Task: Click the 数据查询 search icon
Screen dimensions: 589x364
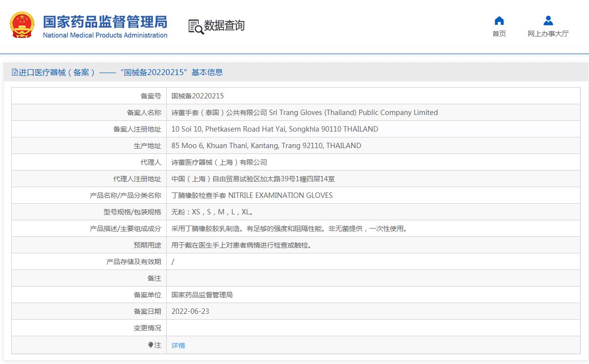Action: [x=196, y=27]
